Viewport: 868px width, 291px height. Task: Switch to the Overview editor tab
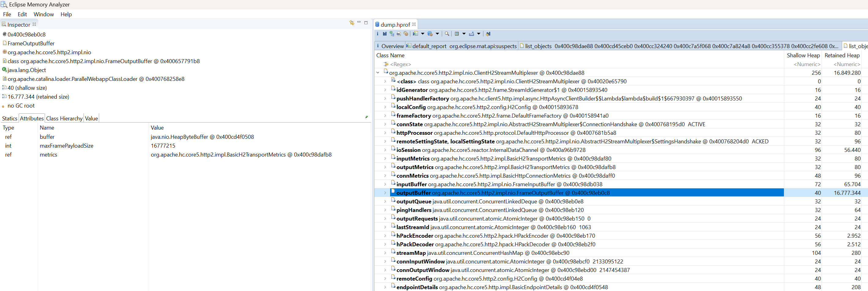(x=390, y=46)
